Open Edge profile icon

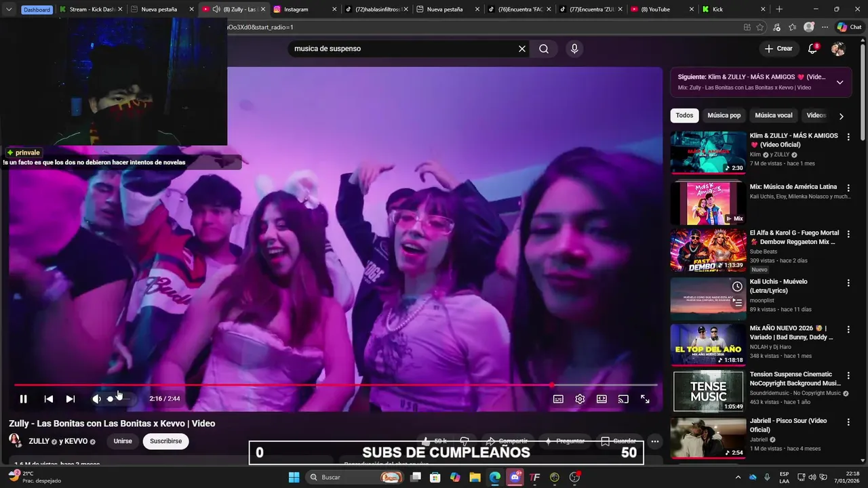point(808,27)
